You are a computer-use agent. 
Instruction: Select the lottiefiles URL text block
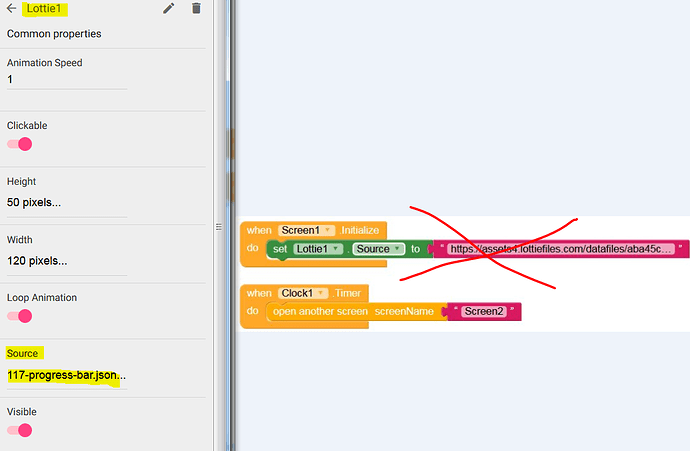coord(561,249)
